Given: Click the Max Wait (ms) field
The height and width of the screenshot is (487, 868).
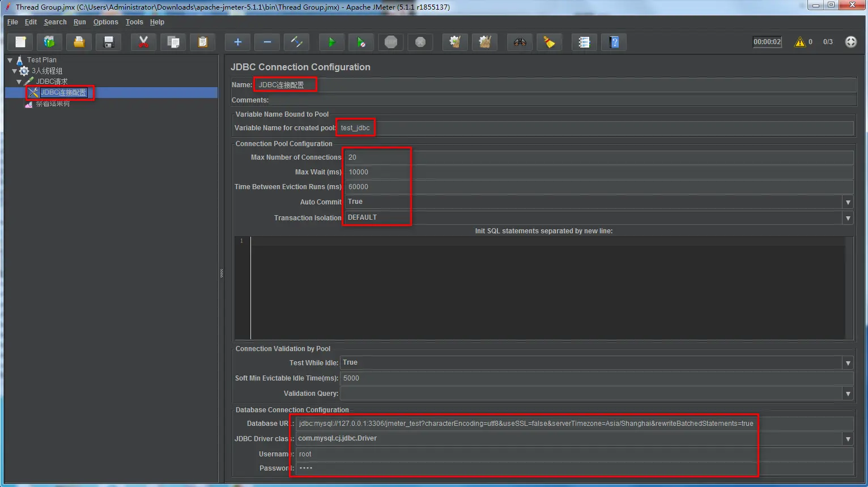Looking at the screenshot, I should [x=599, y=172].
